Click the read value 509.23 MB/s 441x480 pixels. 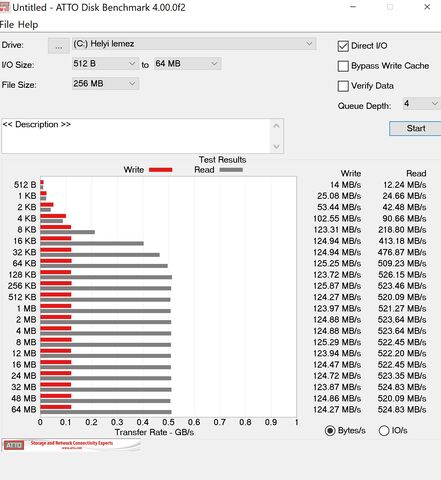[402, 263]
